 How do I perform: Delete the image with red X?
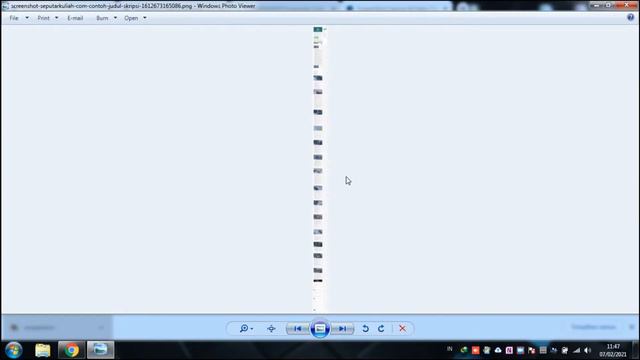tap(402, 329)
